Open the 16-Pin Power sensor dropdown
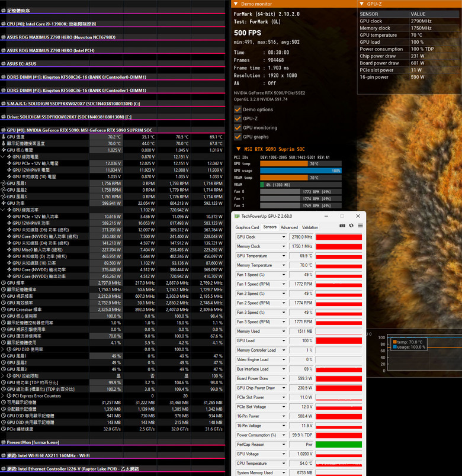Image resolution: width=462 pixels, height=476 pixels. click(x=284, y=416)
